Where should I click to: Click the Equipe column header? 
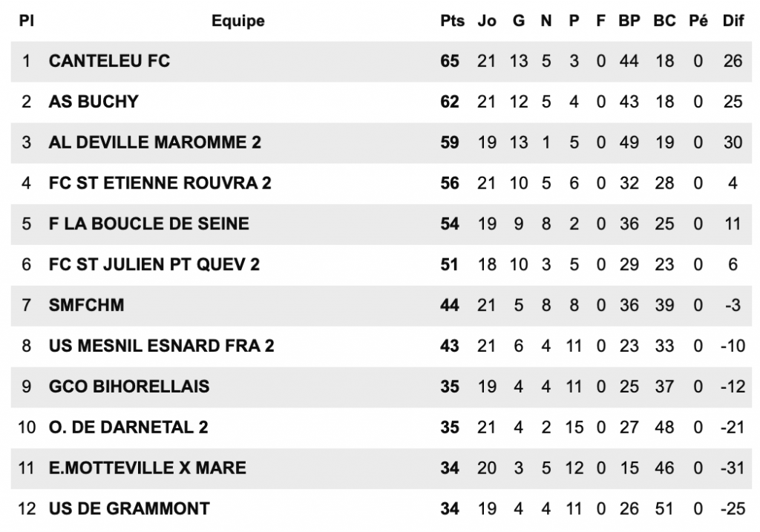238,22
